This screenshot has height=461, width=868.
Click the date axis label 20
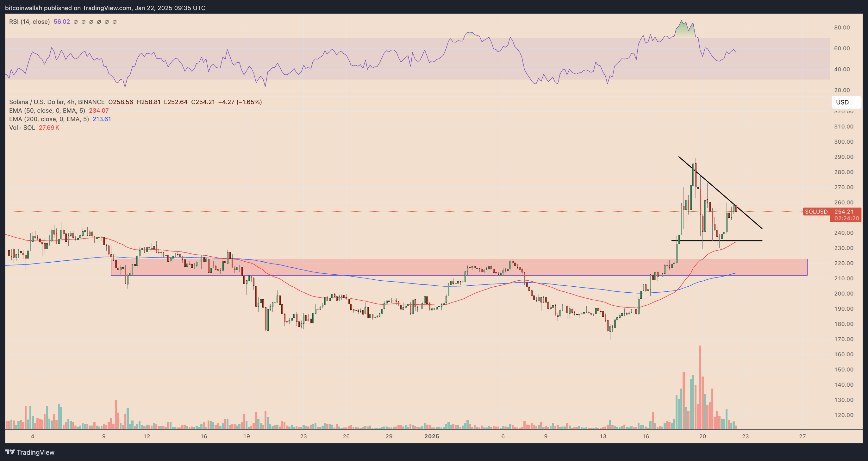pos(703,436)
